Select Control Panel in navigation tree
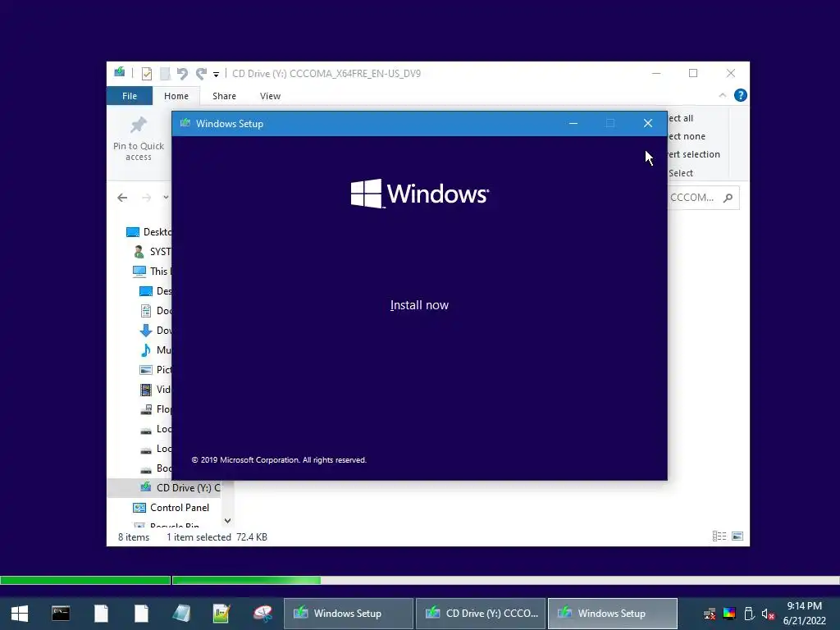This screenshot has height=630, width=840. point(171,507)
